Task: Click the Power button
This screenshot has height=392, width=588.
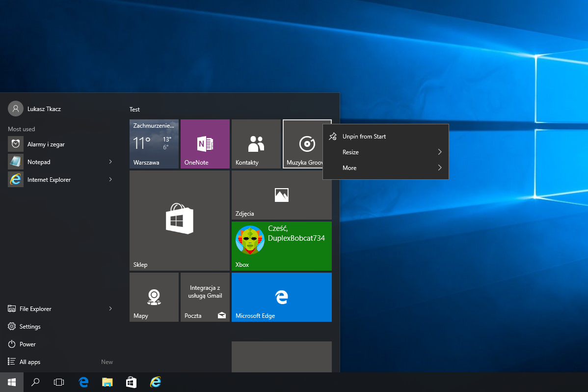Action: point(27,344)
